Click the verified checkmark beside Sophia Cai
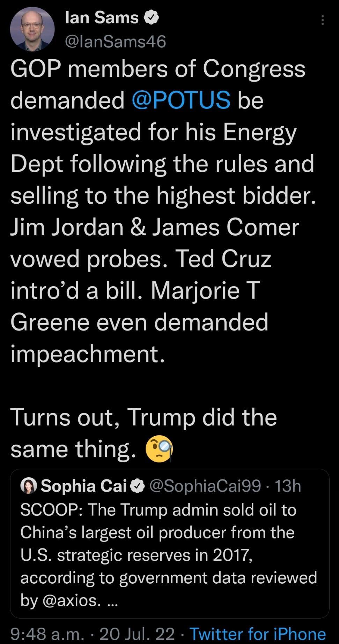The width and height of the screenshot is (339, 644). coord(138,486)
